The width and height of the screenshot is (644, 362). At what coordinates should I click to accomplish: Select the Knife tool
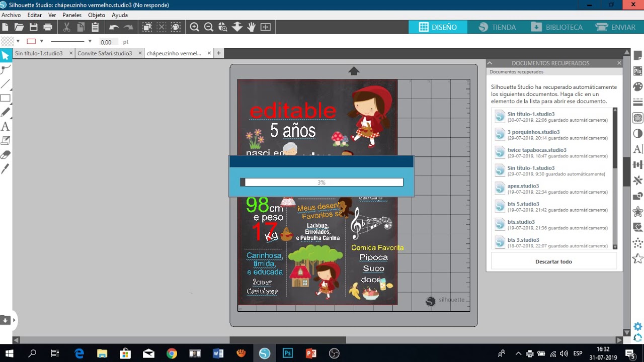pyautogui.click(x=6, y=168)
